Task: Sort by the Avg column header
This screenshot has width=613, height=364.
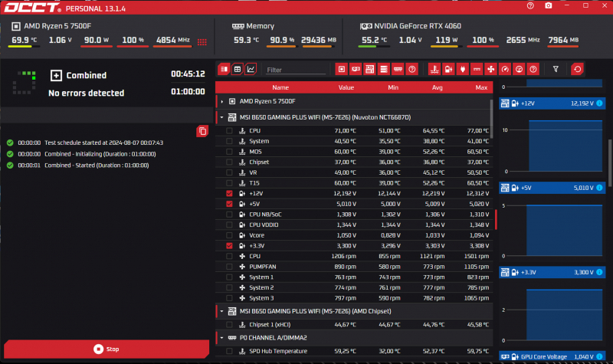Action: pos(437,87)
